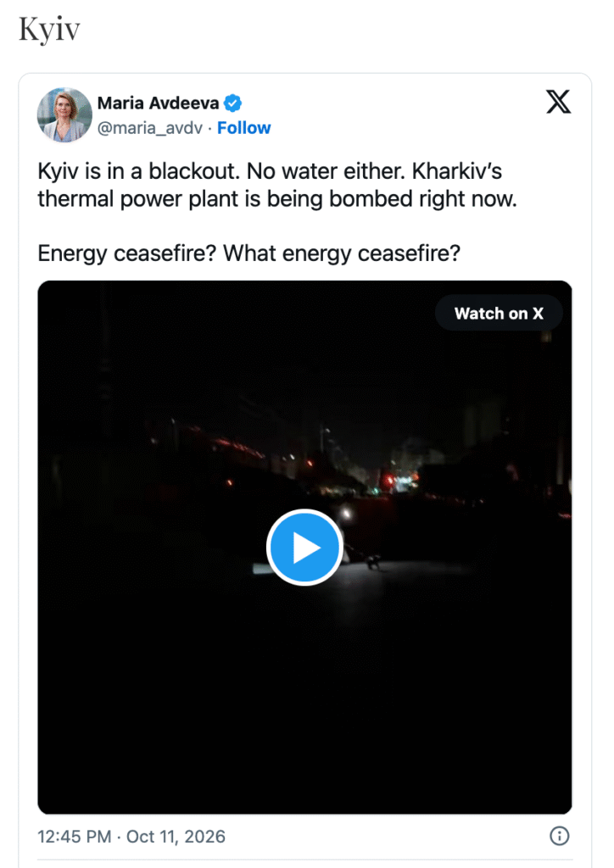Open the tweet info icon beside the timestamp
This screenshot has height=868, width=614.
tap(559, 836)
